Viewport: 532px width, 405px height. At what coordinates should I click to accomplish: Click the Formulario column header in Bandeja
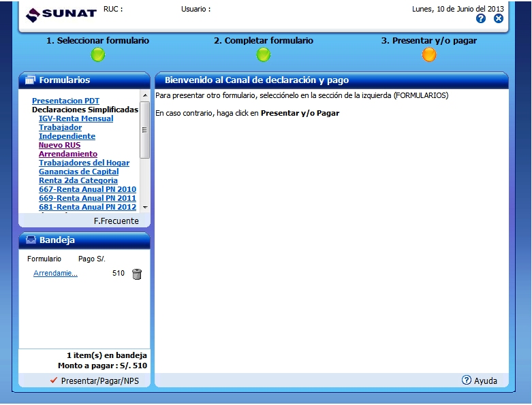click(x=44, y=259)
